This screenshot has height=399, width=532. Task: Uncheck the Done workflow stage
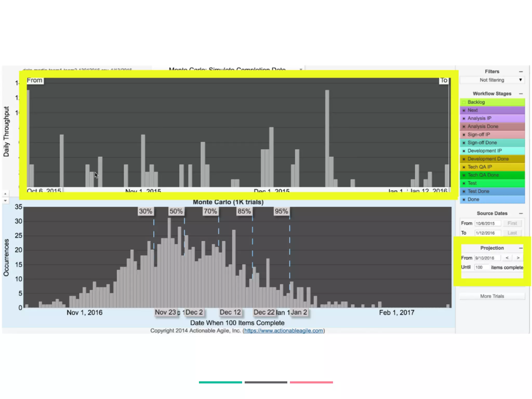[x=464, y=200]
